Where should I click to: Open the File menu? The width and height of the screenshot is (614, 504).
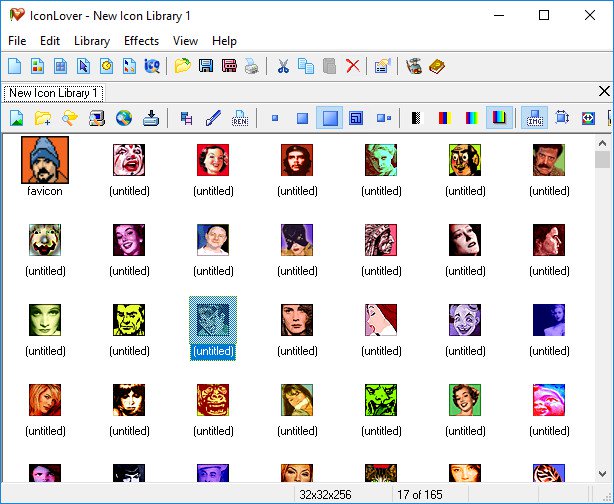pyautogui.click(x=17, y=41)
